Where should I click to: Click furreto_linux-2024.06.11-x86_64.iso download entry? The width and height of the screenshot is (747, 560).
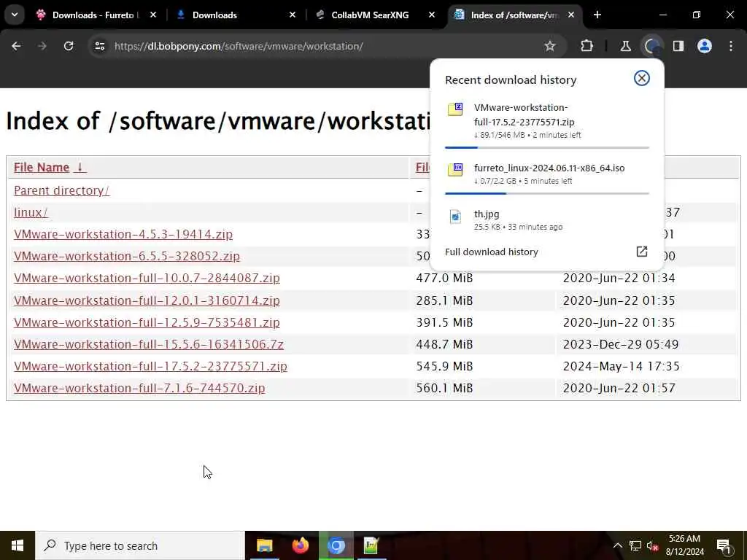click(549, 168)
